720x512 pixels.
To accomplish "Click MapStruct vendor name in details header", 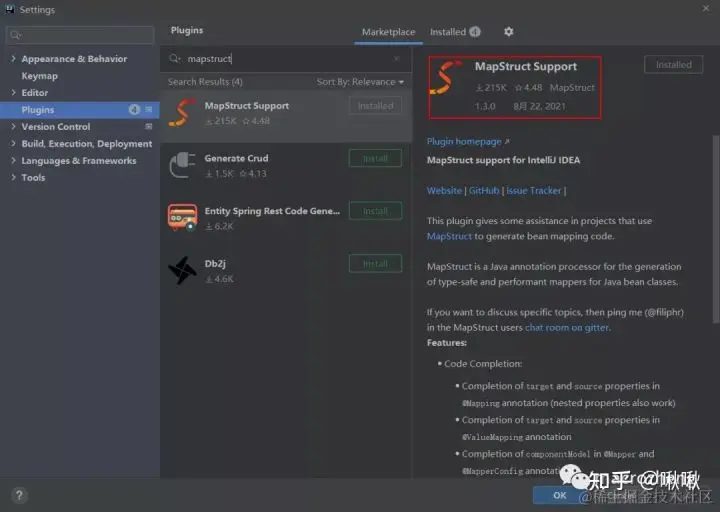I will (x=572, y=87).
